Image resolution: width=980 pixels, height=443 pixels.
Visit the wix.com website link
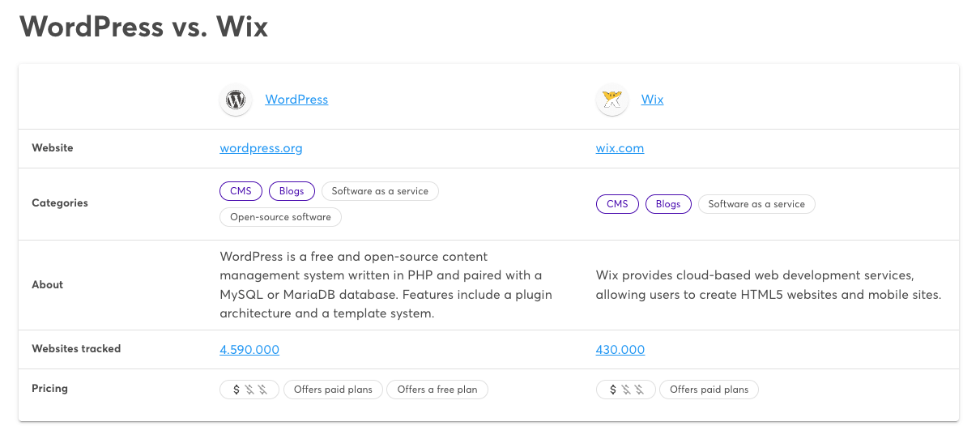(x=620, y=148)
